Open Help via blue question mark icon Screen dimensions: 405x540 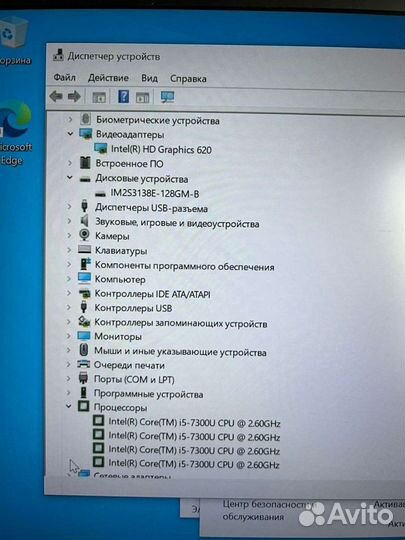click(x=123, y=97)
